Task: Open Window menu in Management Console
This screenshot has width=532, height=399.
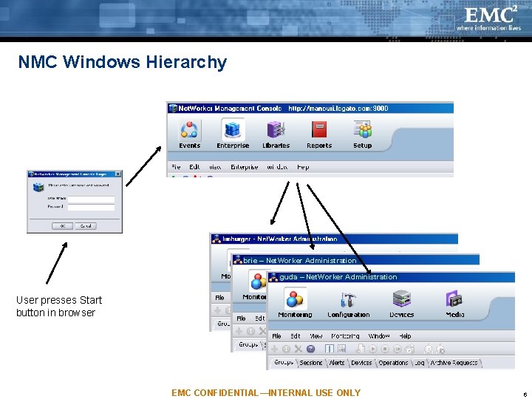Action: [x=277, y=167]
